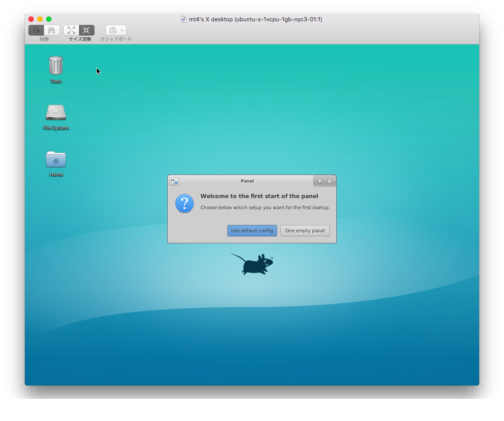Close the Panel dialog with X
Viewport: 504px width, 421px height.
(x=330, y=181)
